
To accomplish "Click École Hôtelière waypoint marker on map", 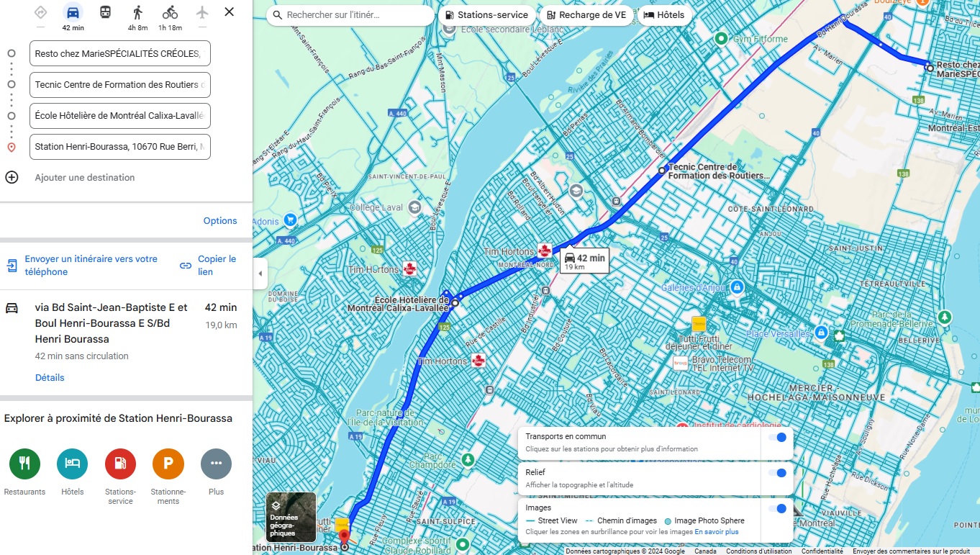I will tap(455, 303).
